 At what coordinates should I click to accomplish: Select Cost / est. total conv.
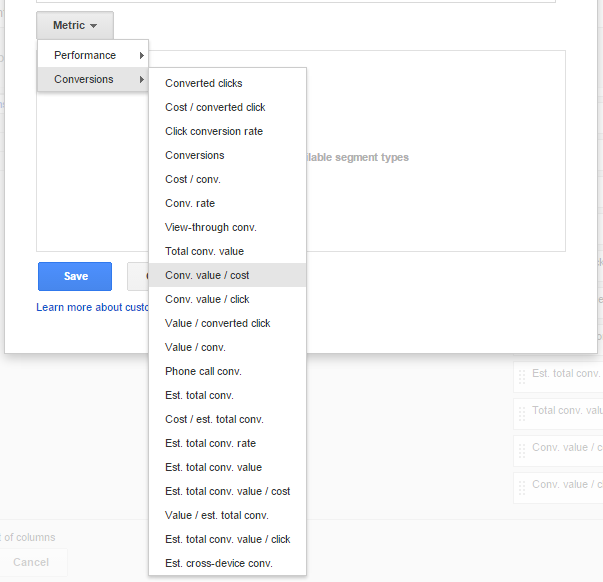coord(227,419)
